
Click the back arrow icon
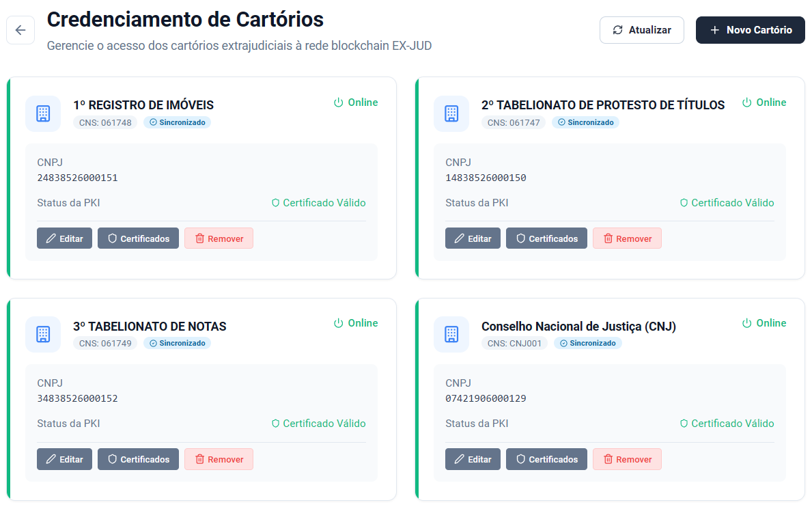click(20, 30)
